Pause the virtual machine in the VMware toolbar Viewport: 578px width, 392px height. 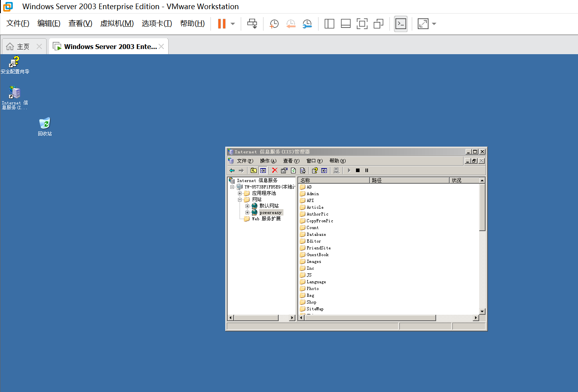(x=222, y=24)
